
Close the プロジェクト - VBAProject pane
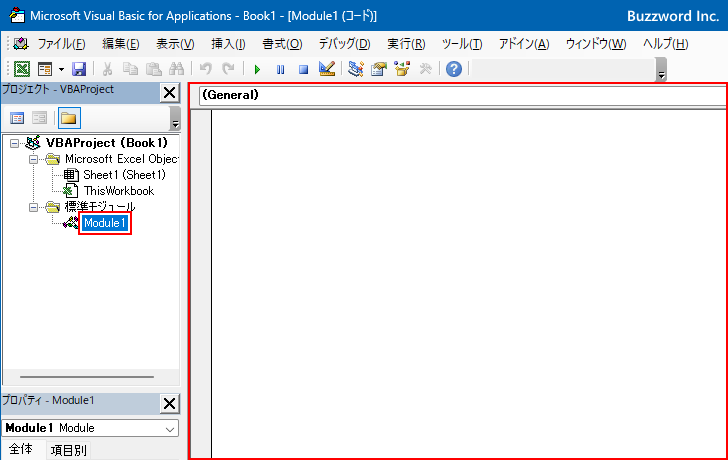[169, 92]
